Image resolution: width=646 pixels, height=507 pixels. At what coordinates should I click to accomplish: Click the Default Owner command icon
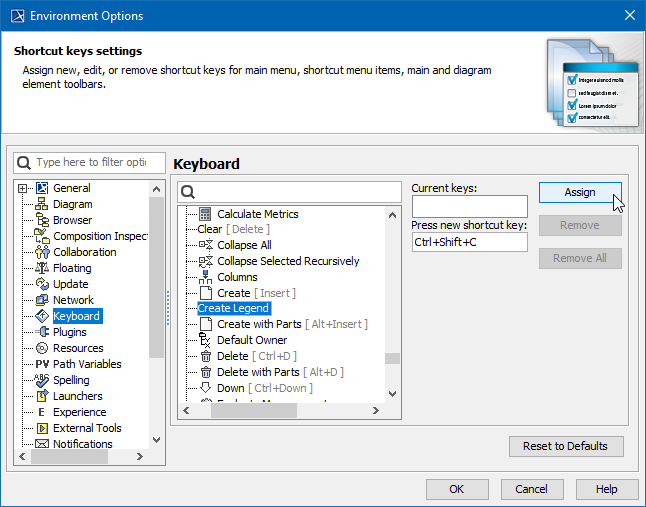pos(205,340)
